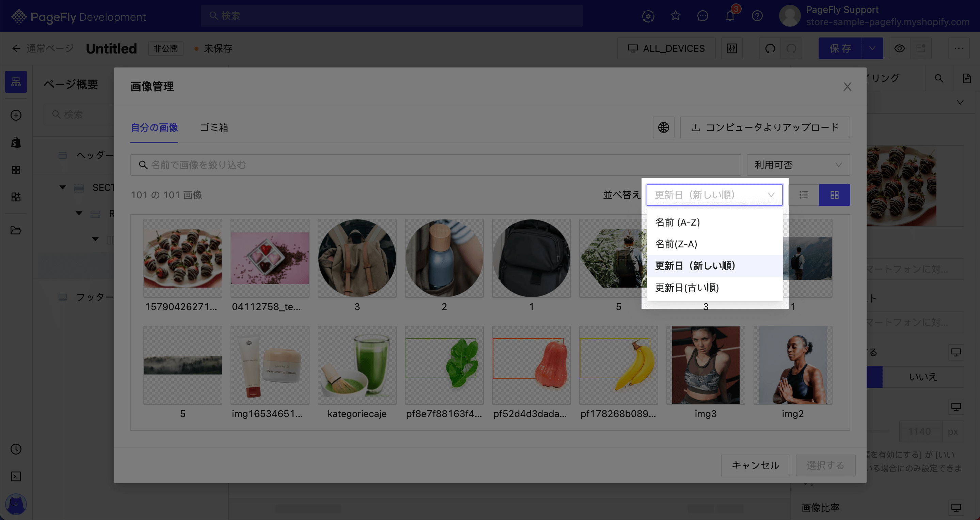Click the 保存 button
980x520 pixels.
coord(840,48)
